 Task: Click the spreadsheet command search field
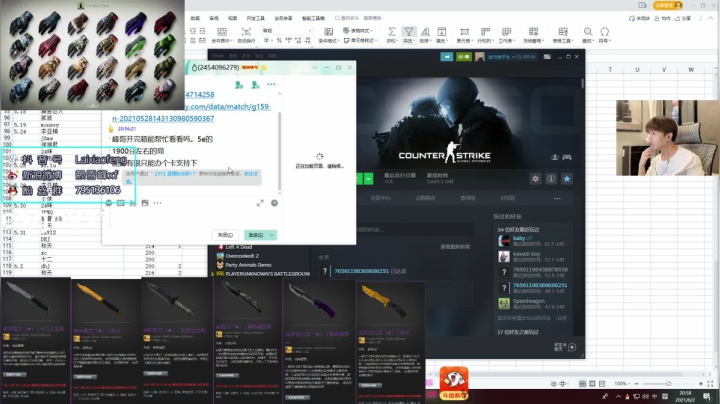358,18
